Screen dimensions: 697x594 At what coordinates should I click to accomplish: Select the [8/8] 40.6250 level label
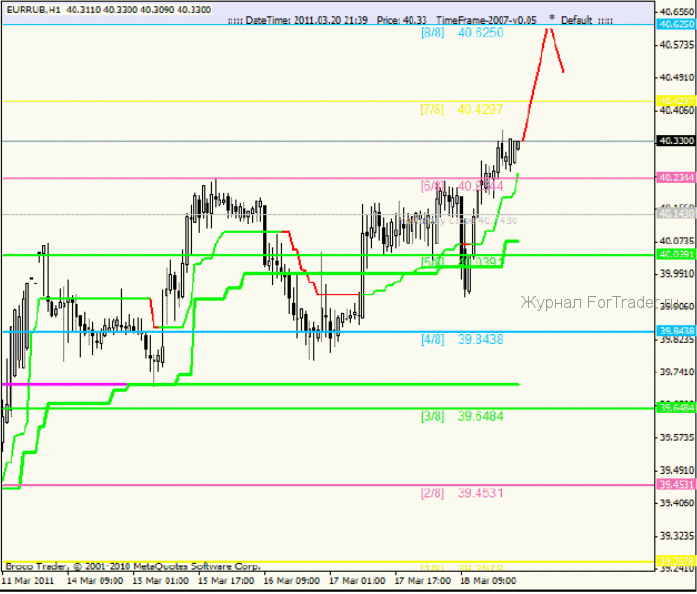462,33
